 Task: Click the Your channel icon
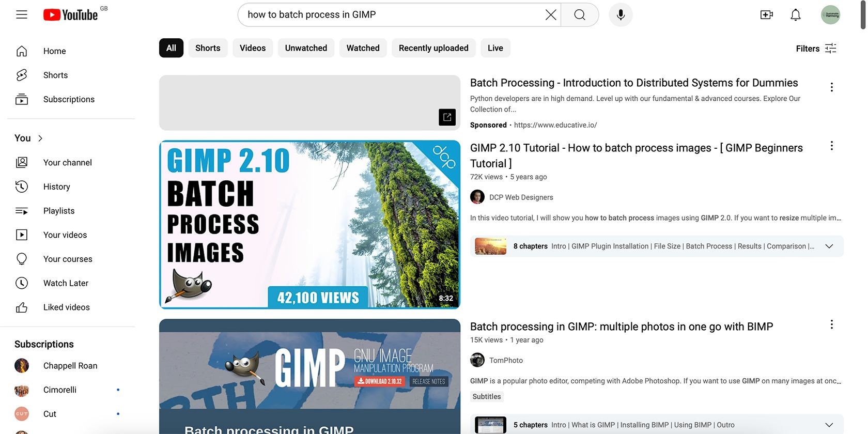[22, 162]
